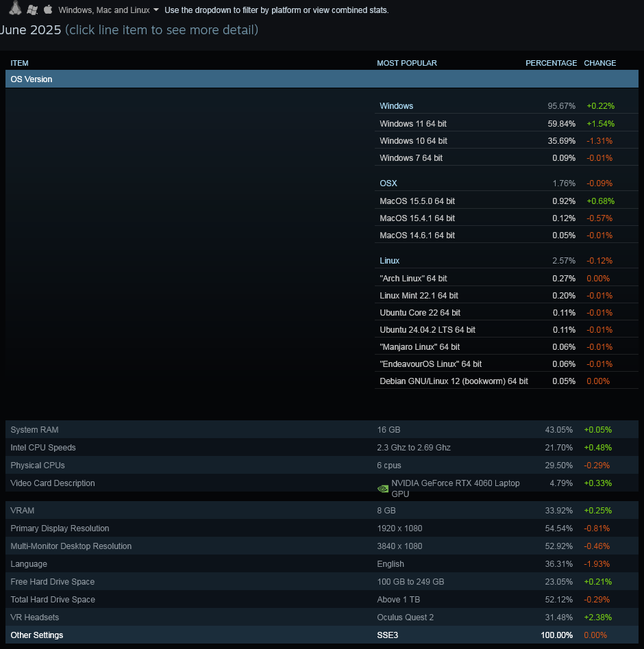This screenshot has width=644, height=649.
Task: Click the Linux category heading
Action: [390, 261]
